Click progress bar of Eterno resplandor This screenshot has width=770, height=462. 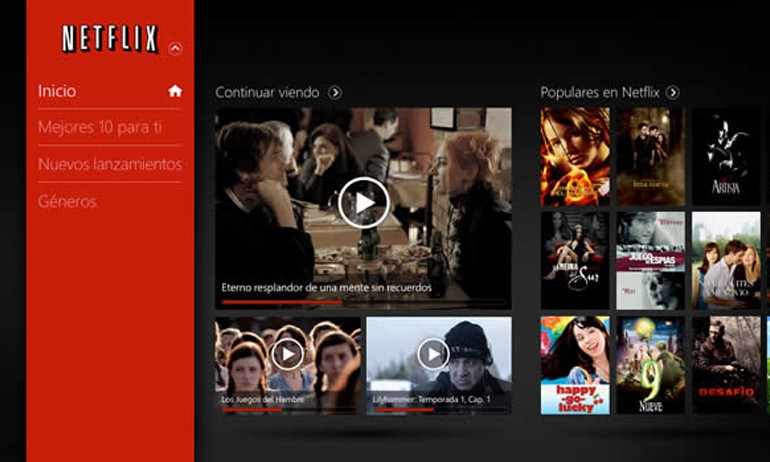[x=363, y=302]
